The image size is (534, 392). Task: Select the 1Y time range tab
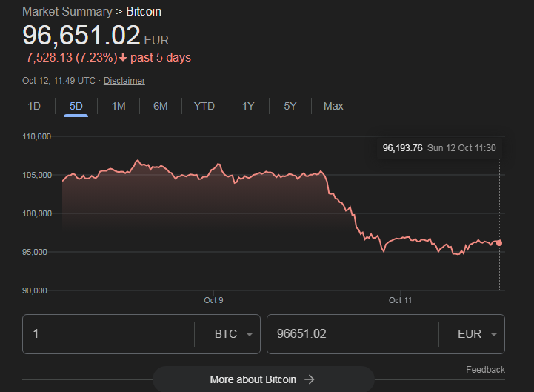point(248,106)
